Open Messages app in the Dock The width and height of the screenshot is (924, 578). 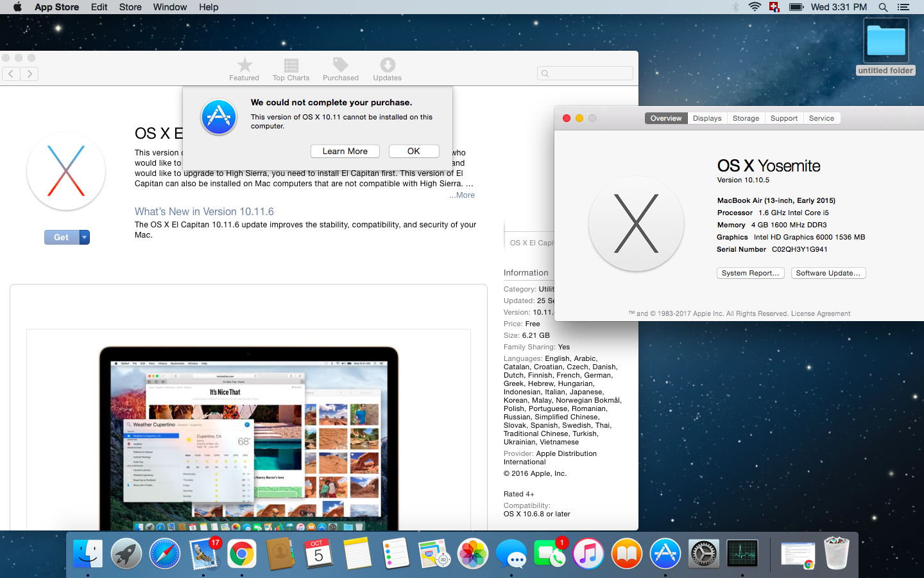[x=511, y=554]
